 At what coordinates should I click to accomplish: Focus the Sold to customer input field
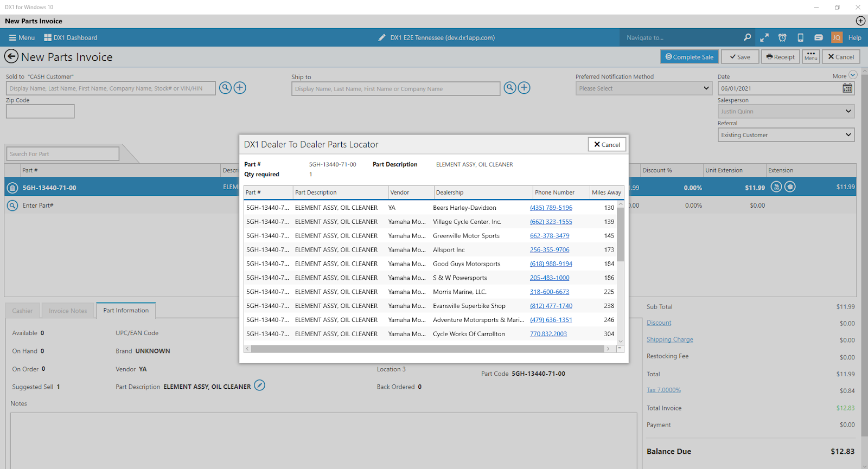point(111,88)
